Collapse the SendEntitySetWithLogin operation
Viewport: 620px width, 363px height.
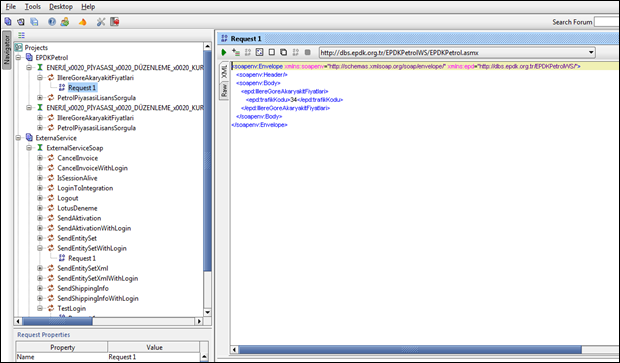click(40, 248)
